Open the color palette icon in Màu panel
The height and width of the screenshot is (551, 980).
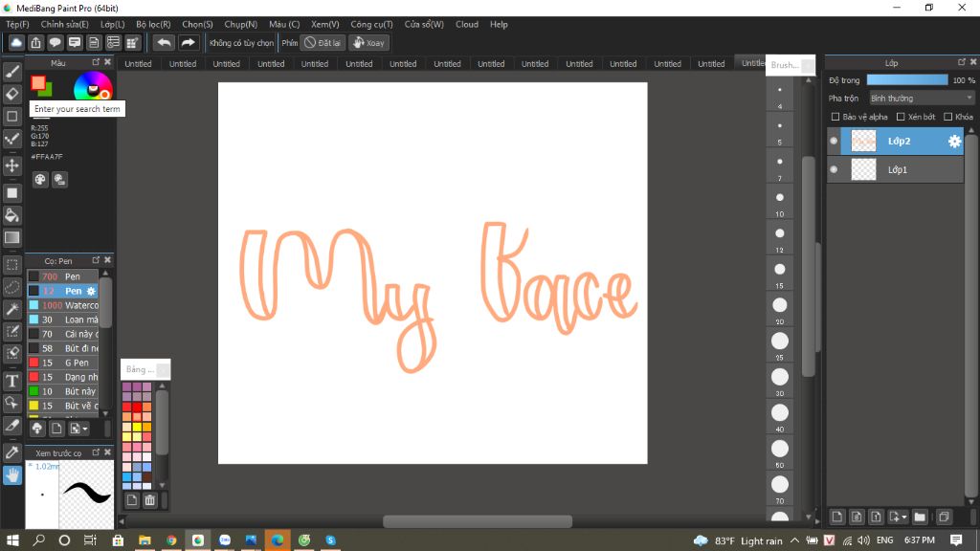[x=40, y=180]
